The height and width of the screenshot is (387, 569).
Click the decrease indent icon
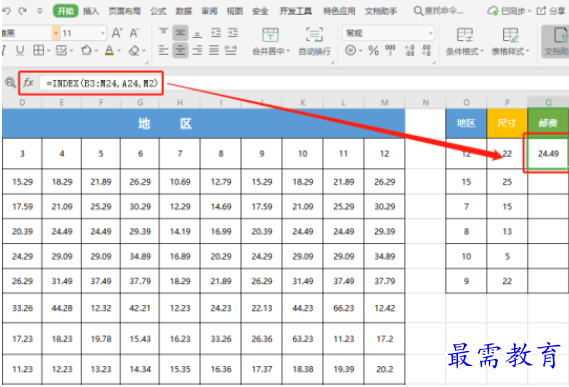click(216, 33)
